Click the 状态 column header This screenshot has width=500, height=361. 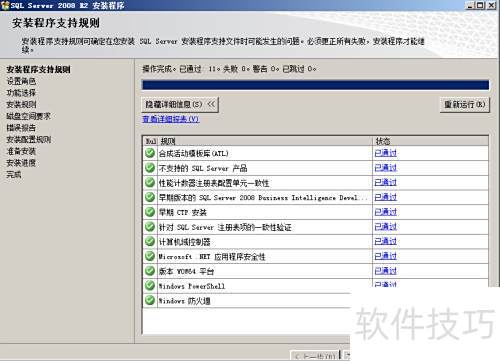430,141
